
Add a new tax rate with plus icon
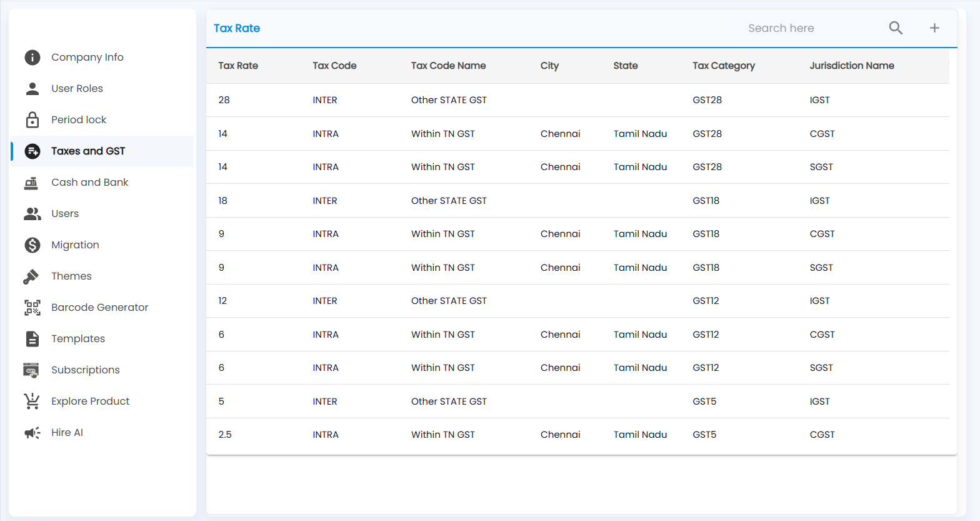click(934, 28)
